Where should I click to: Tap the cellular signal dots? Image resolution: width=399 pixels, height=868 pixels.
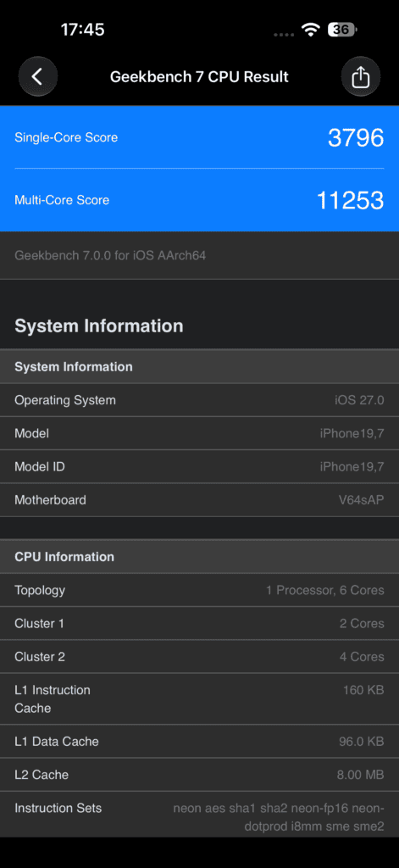pyautogui.click(x=284, y=34)
